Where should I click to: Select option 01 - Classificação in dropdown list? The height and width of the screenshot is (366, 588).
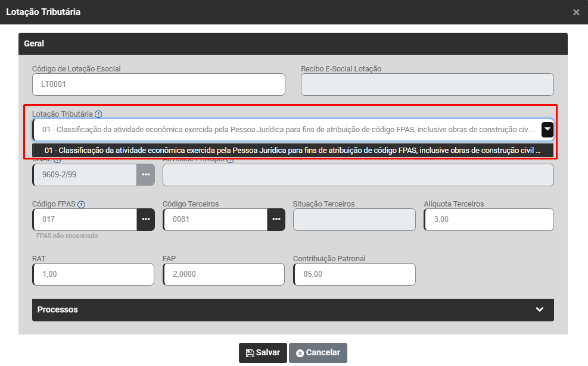[293, 150]
